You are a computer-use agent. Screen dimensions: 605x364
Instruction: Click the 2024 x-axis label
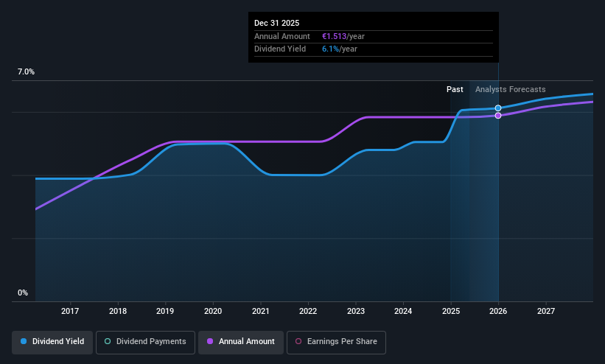pos(403,311)
